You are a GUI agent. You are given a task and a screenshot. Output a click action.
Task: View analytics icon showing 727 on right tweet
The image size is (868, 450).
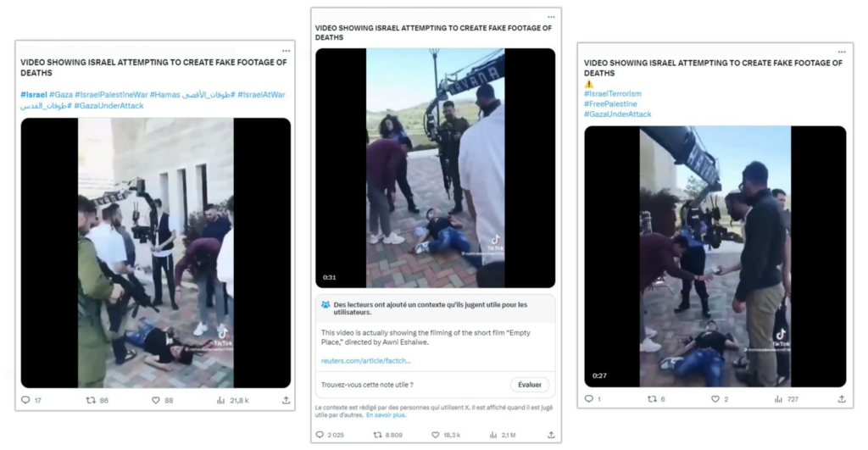point(778,398)
